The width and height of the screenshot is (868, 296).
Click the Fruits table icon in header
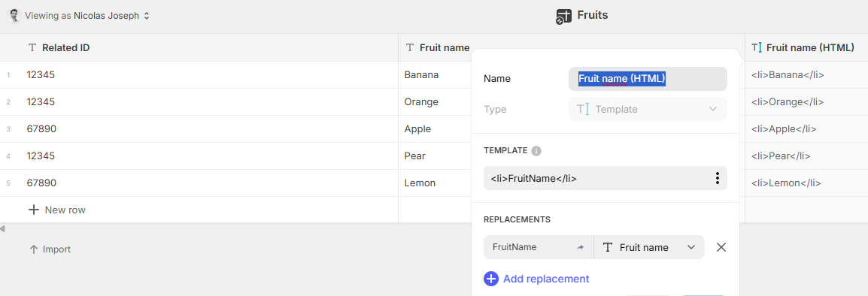click(x=563, y=17)
